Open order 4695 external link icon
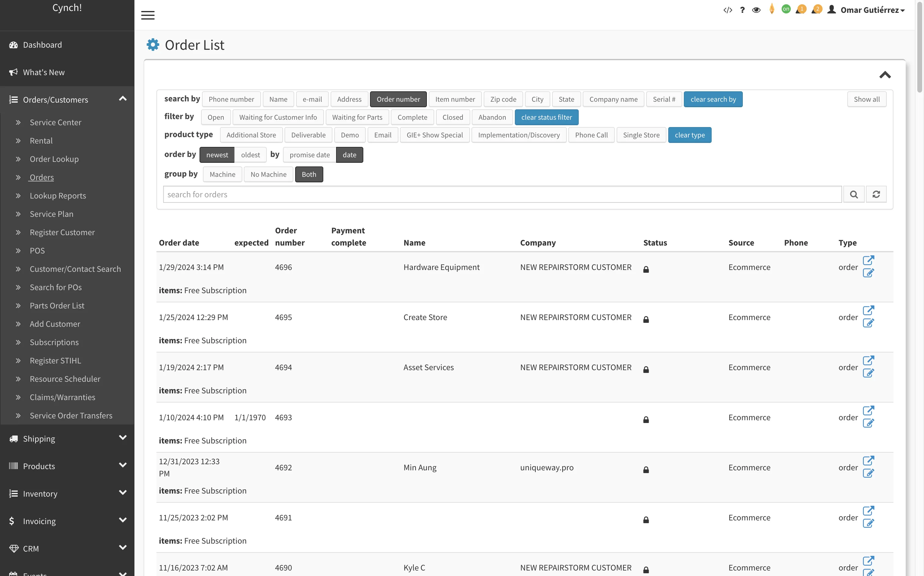Image resolution: width=924 pixels, height=576 pixels. (868, 310)
